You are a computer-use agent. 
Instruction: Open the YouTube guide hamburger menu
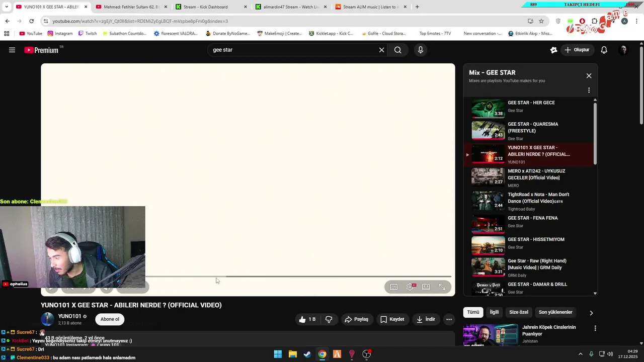12,50
